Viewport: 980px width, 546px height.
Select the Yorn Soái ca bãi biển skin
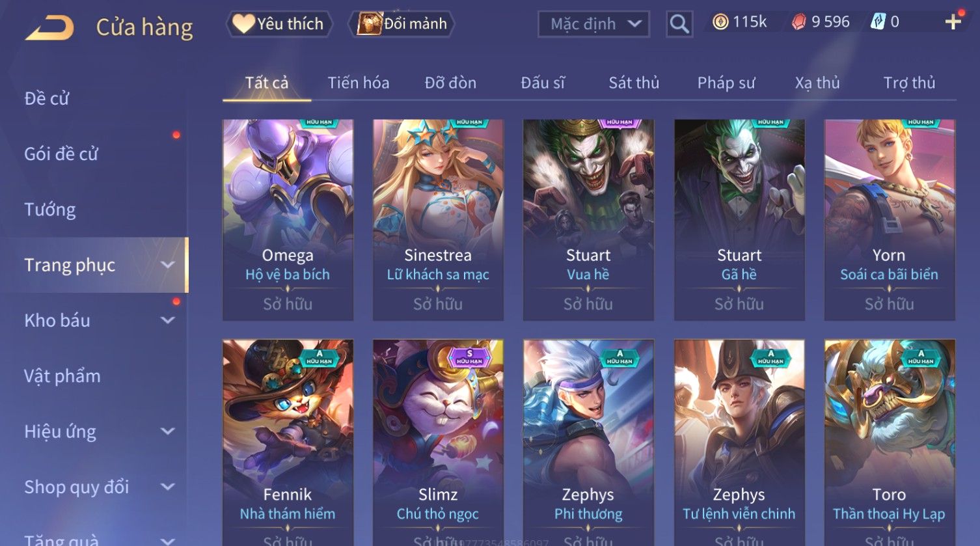pos(890,219)
